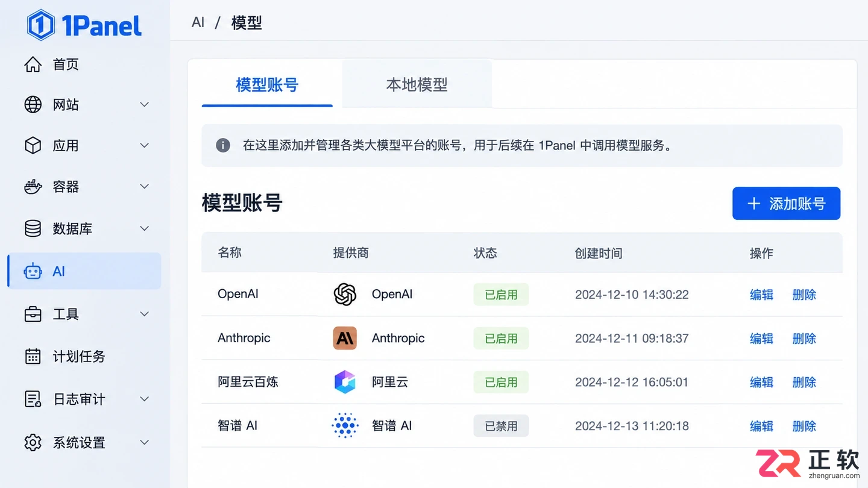Click the globe icon beside 网站
The image size is (868, 488).
pos(33,104)
